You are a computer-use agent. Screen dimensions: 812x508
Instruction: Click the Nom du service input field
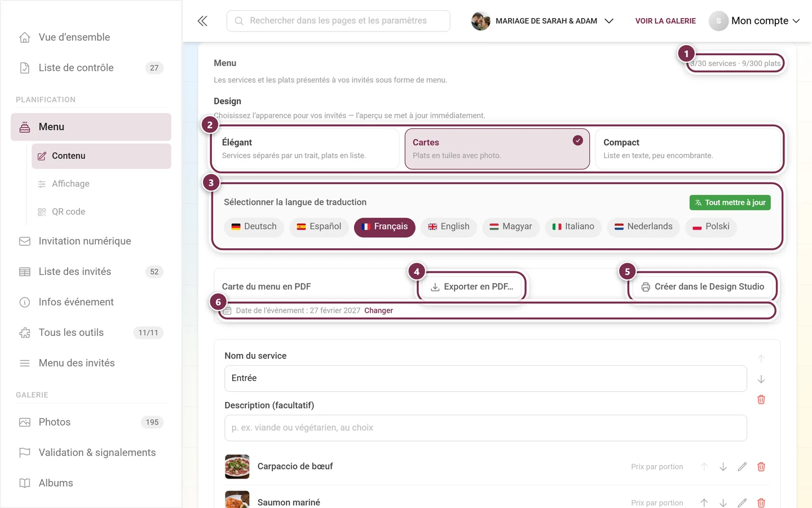[486, 378]
